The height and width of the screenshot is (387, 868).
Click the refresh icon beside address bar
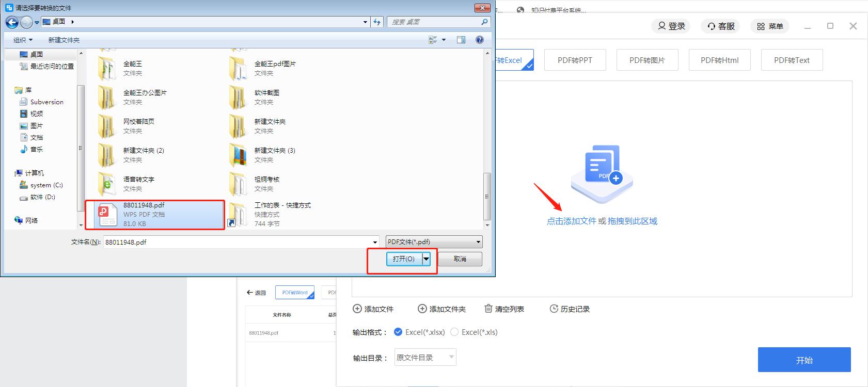377,22
